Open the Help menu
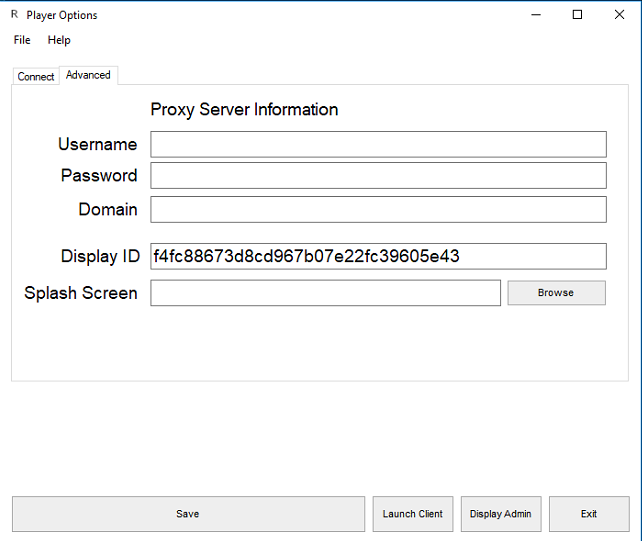This screenshot has height=541, width=642. (x=59, y=40)
